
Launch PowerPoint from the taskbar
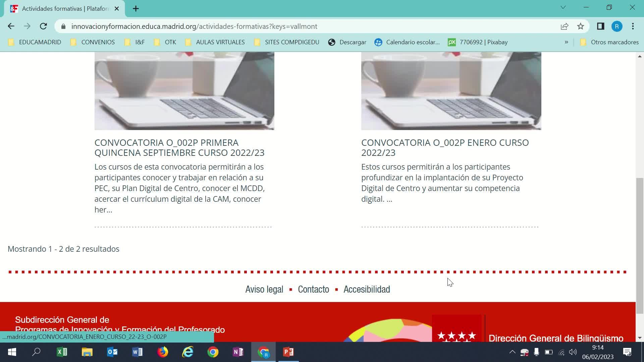[288, 352]
